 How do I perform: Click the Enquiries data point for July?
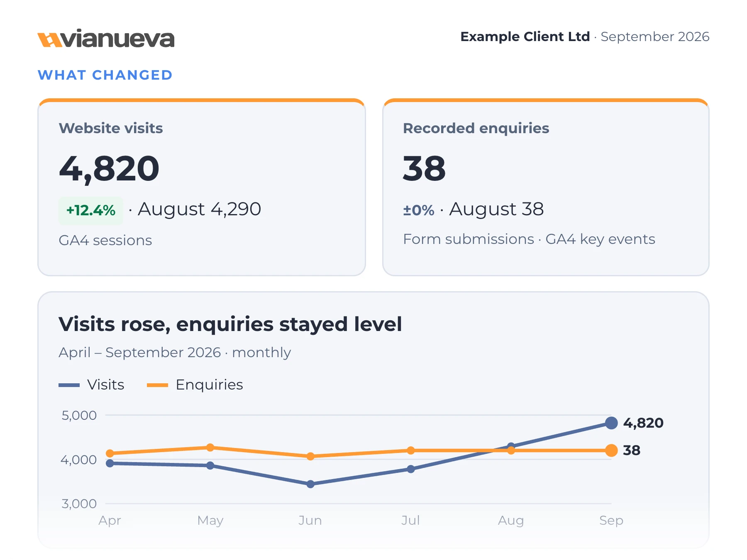411,450
